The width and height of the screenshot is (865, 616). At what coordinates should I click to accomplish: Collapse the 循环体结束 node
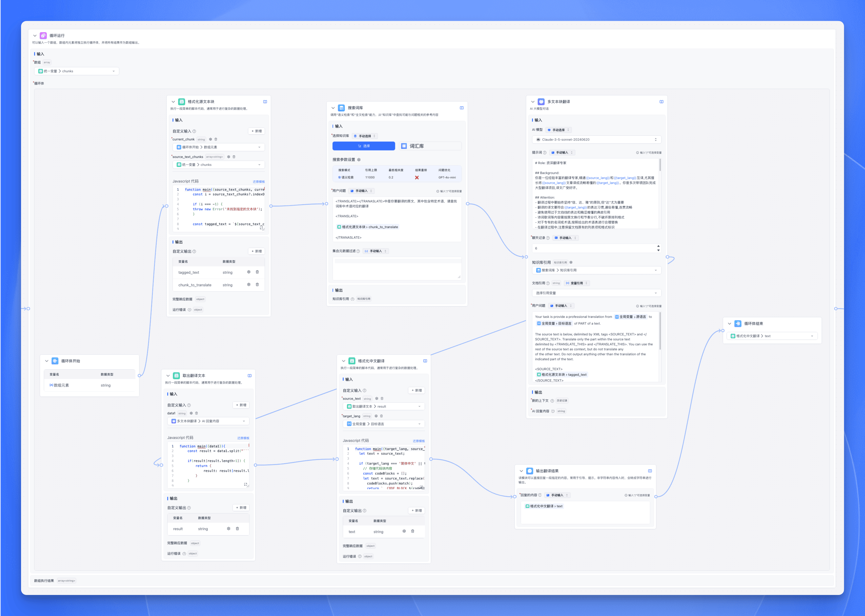click(x=730, y=324)
